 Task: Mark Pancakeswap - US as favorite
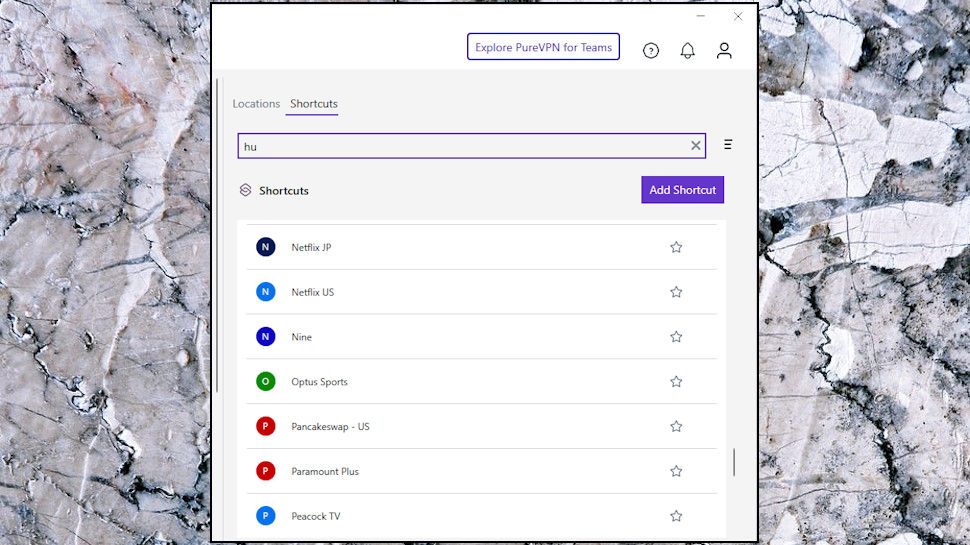tap(676, 426)
